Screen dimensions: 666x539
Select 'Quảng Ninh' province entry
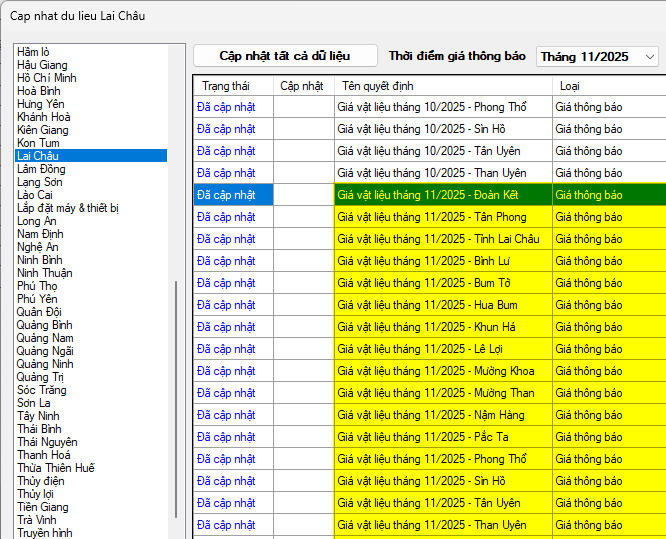point(45,364)
